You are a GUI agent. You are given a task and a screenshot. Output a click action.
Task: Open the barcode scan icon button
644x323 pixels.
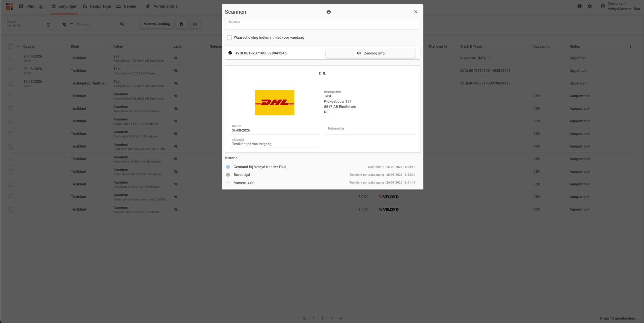coord(195,24)
